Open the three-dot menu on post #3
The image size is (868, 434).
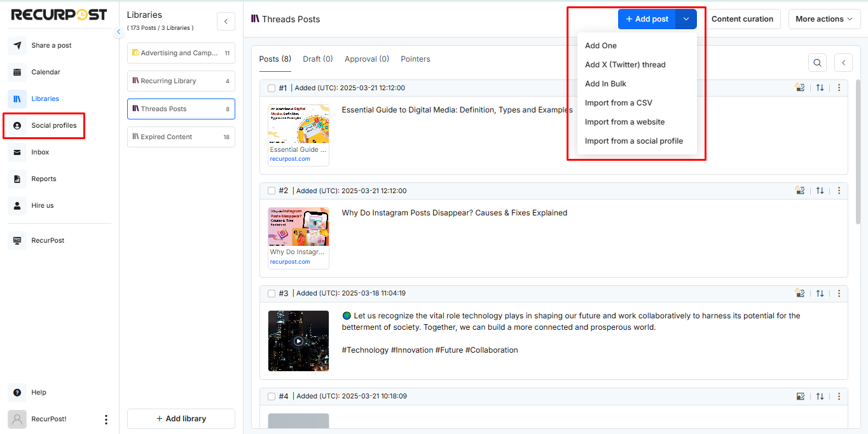[x=839, y=294]
